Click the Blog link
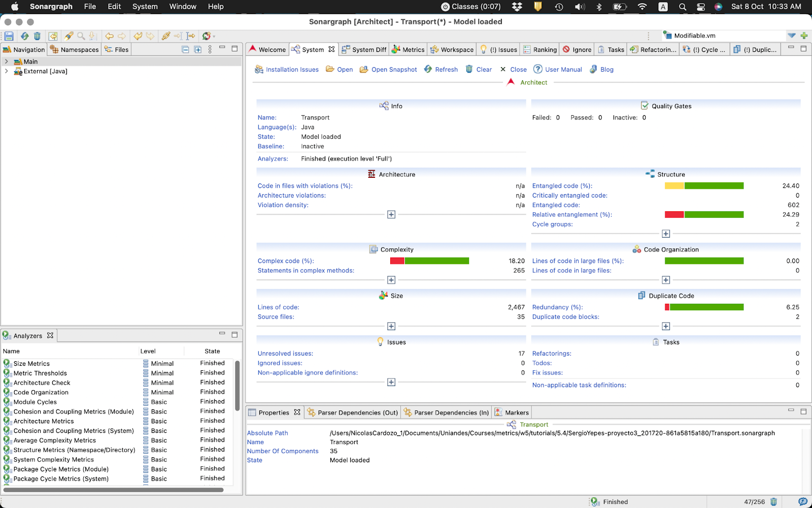Image resolution: width=812 pixels, height=508 pixels. 601,70
